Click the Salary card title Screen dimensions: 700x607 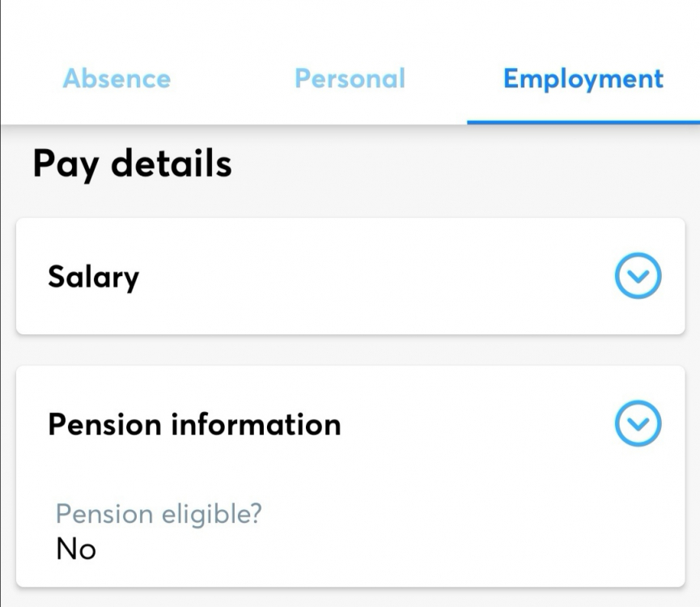click(93, 277)
